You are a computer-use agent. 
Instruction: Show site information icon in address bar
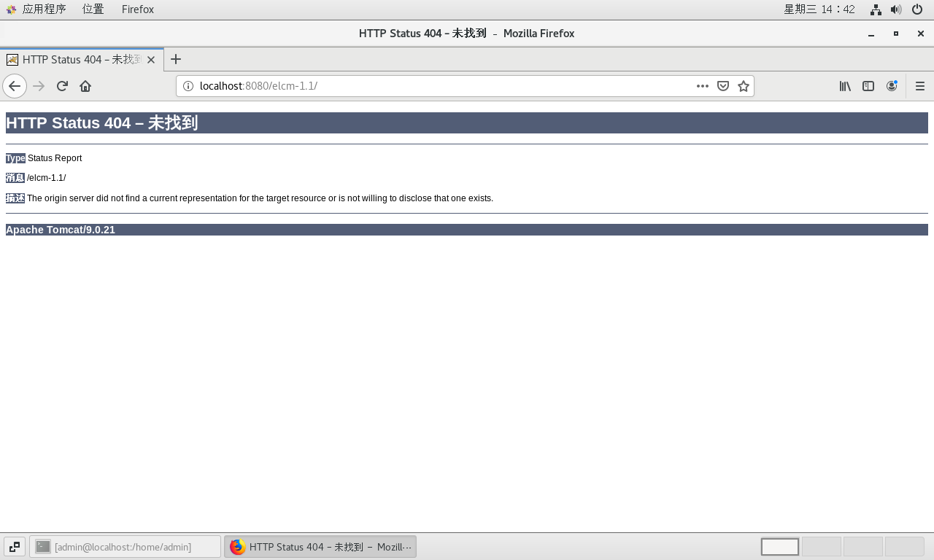point(188,86)
